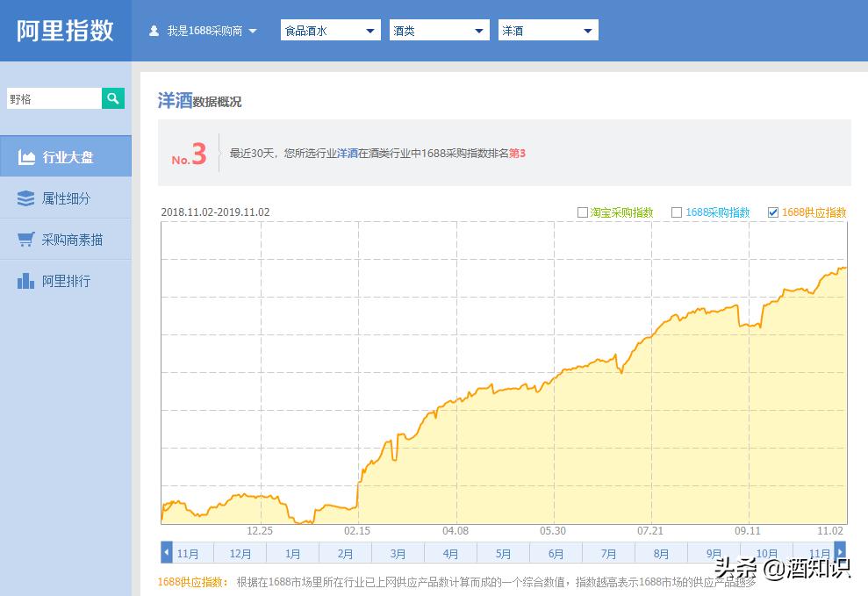
Task: Enable the 1688采购指数 checkbox
Action: tap(677, 212)
